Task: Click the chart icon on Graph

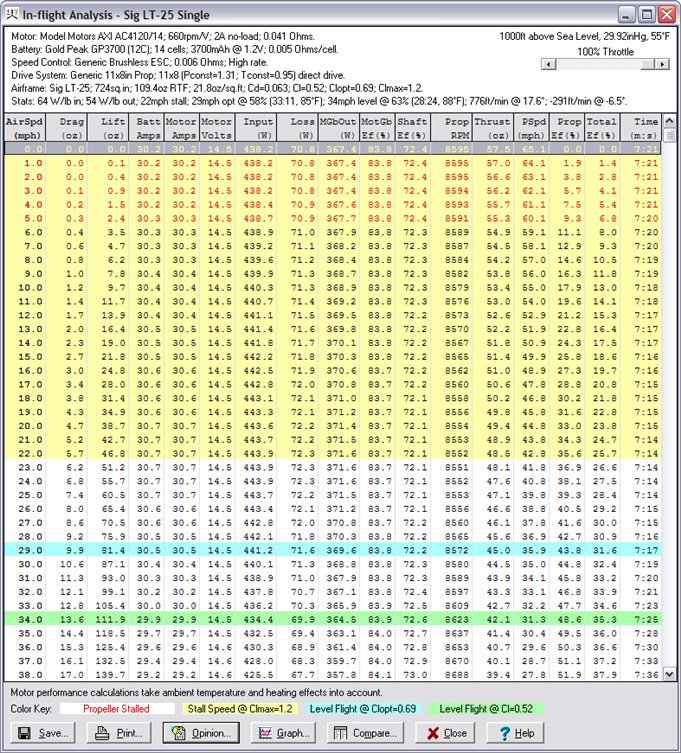Action: point(265,733)
